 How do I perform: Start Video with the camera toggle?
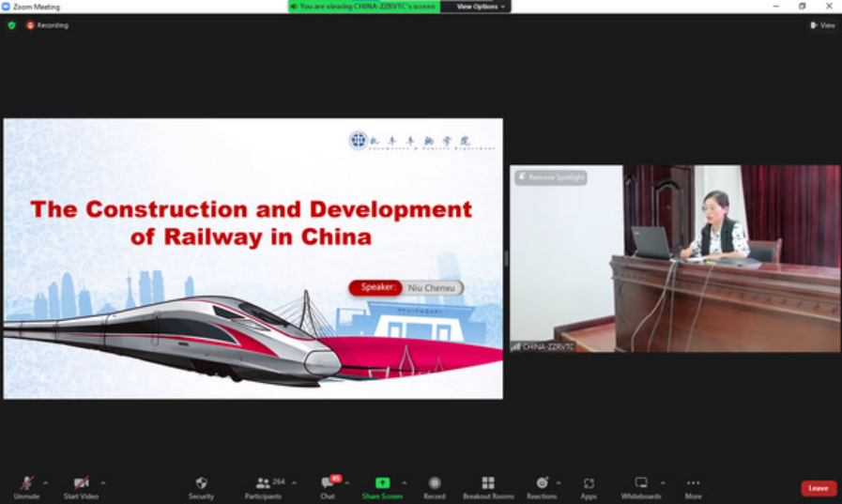(81, 484)
